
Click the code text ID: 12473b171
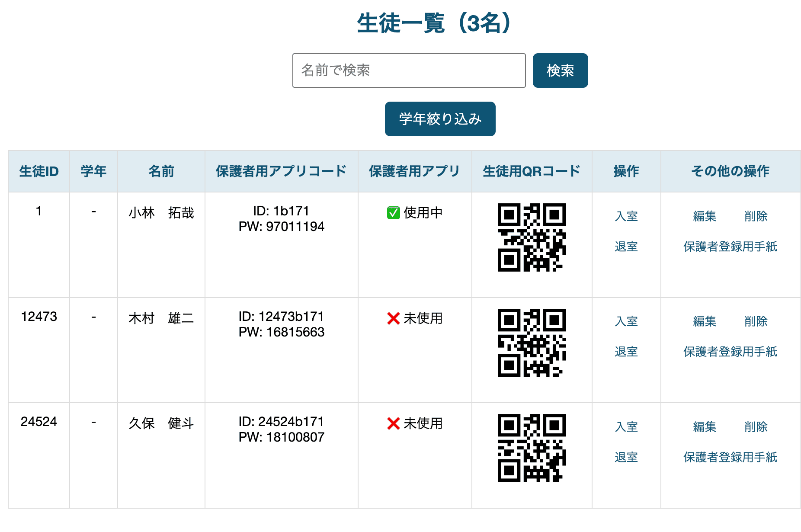pos(281,317)
